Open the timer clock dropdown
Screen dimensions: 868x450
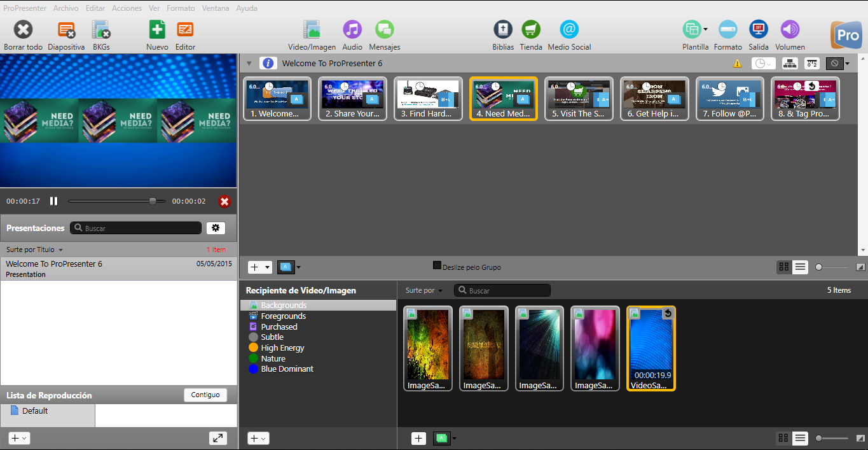click(x=764, y=64)
